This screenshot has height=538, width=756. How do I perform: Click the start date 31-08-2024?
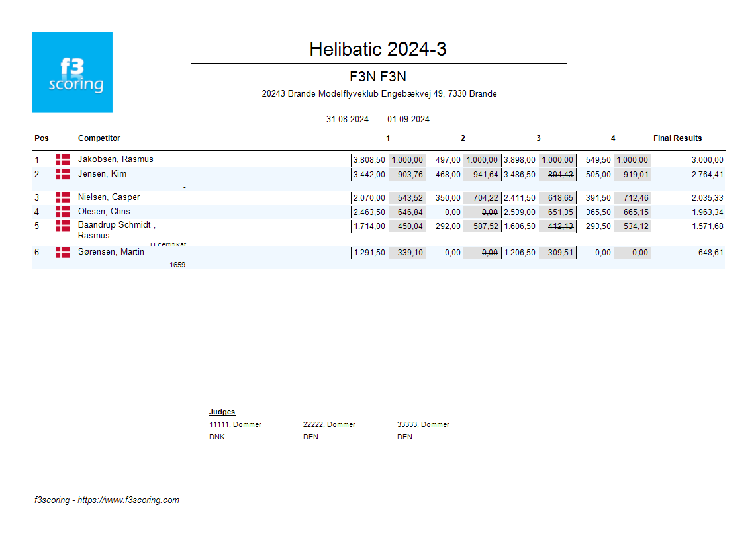coord(347,119)
